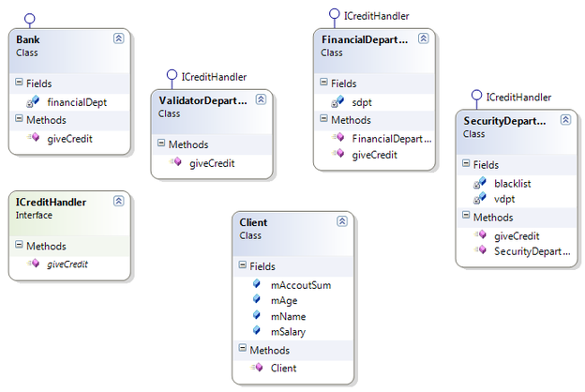
Task: Toggle the Methods section in Client class
Action: point(241,350)
